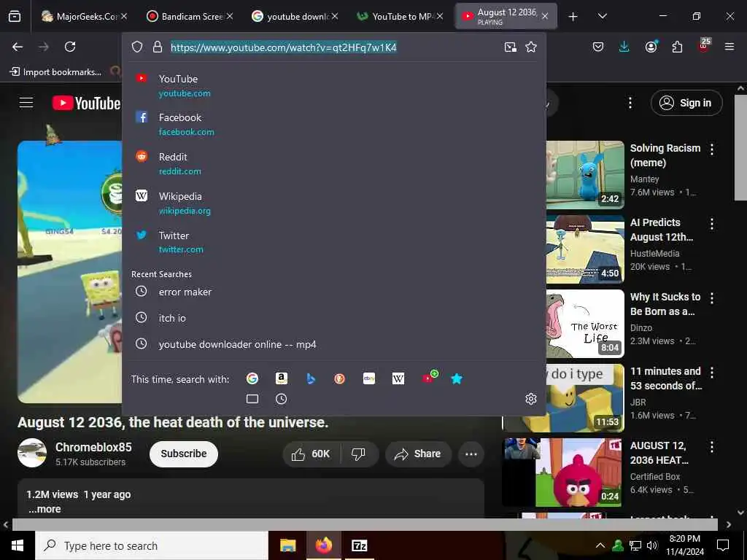This screenshot has height=560, width=747.
Task: Click the horizontal scrollbar at page bottom
Action: pos(365,524)
